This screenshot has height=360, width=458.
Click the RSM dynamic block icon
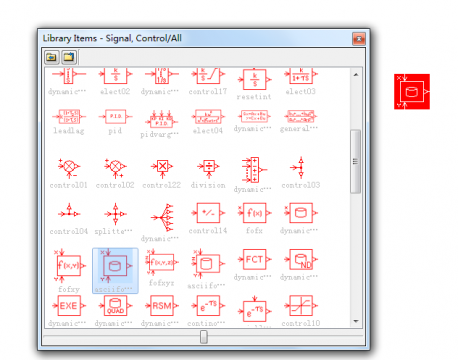162,305
